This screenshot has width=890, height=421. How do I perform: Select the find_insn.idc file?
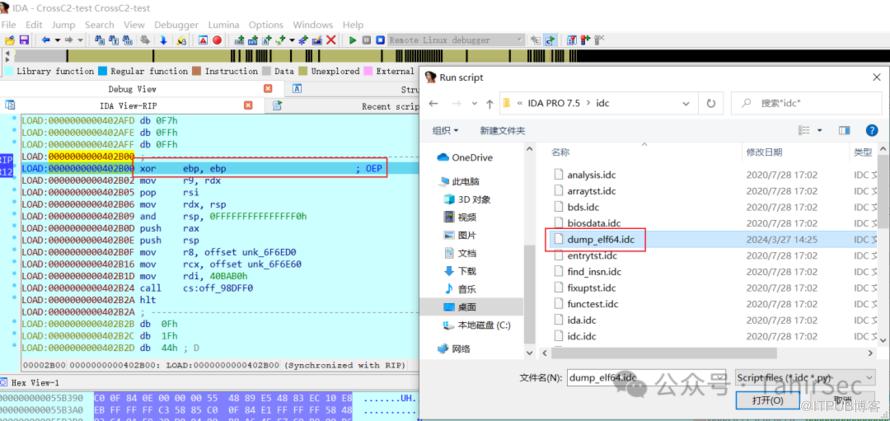(x=594, y=272)
